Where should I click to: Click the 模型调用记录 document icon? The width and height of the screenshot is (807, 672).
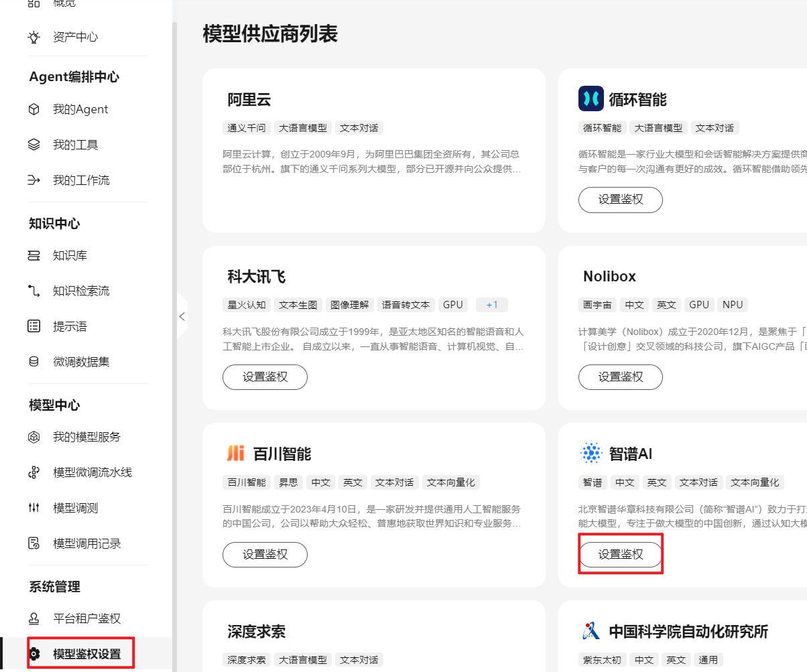(x=34, y=543)
